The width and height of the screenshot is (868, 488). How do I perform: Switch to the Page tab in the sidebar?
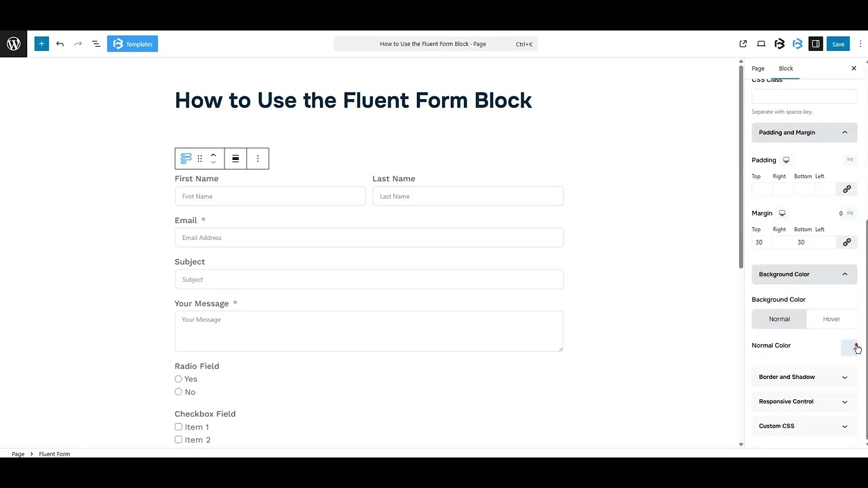(757, 68)
